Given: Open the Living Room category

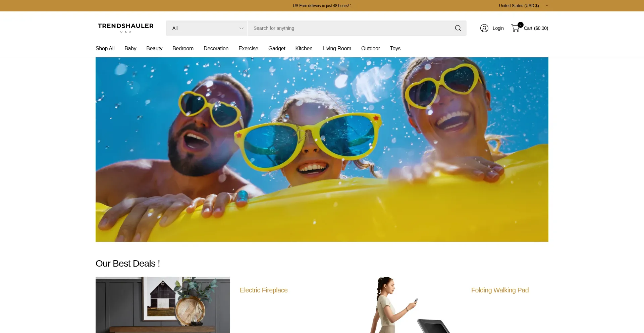Looking at the screenshot, I should pos(337,49).
